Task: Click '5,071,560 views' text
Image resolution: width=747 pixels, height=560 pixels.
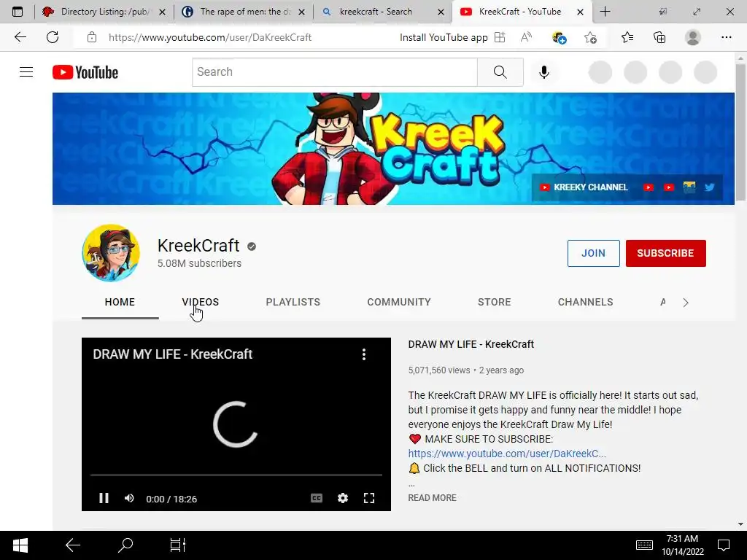Action: point(438,370)
